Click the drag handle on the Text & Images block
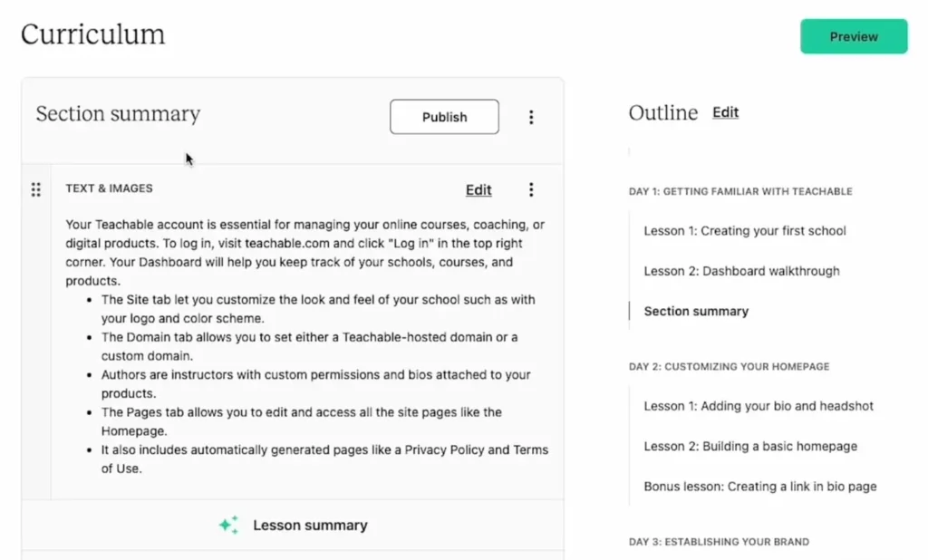Image resolution: width=928 pixels, height=560 pixels. click(36, 189)
